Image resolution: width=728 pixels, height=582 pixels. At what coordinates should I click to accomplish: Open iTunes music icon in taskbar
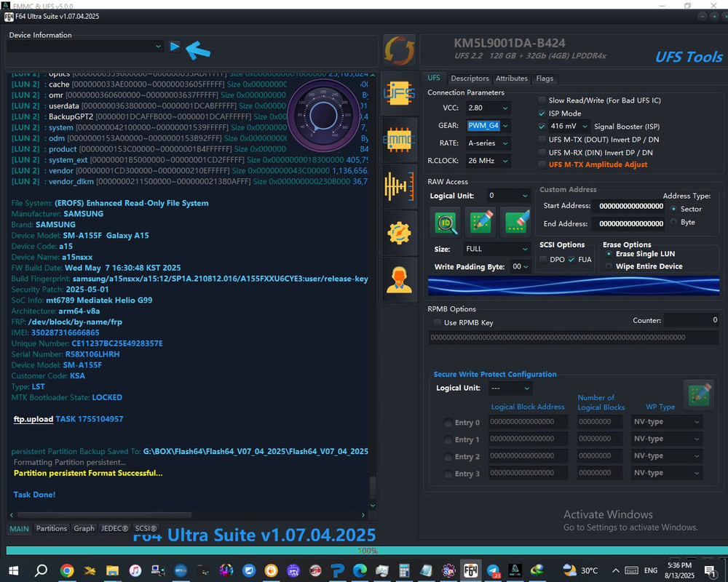pyautogui.click(x=135, y=570)
